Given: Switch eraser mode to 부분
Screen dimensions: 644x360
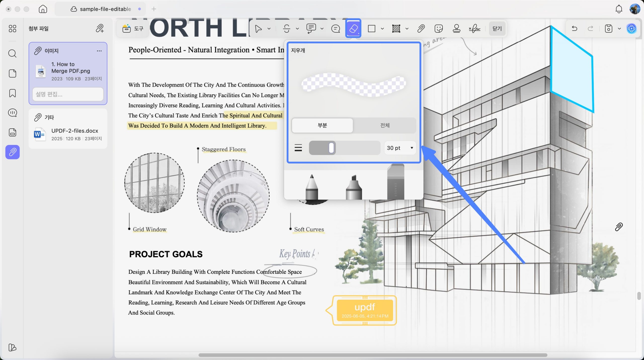Looking at the screenshot, I should tap(322, 125).
